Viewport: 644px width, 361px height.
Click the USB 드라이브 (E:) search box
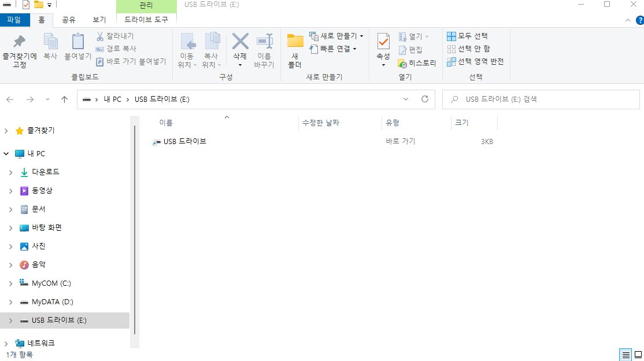pos(541,100)
